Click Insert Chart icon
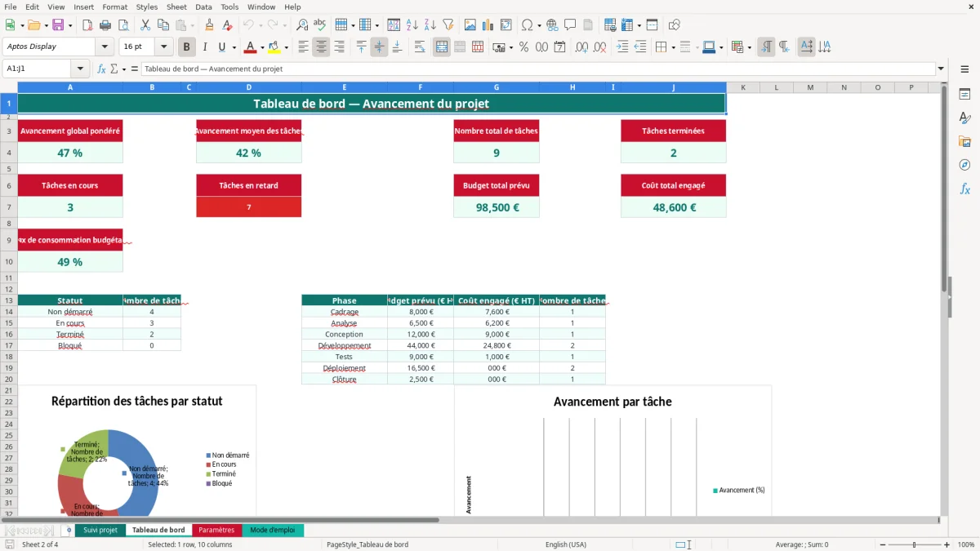Screen dimensions: 980x551 (x=488, y=25)
